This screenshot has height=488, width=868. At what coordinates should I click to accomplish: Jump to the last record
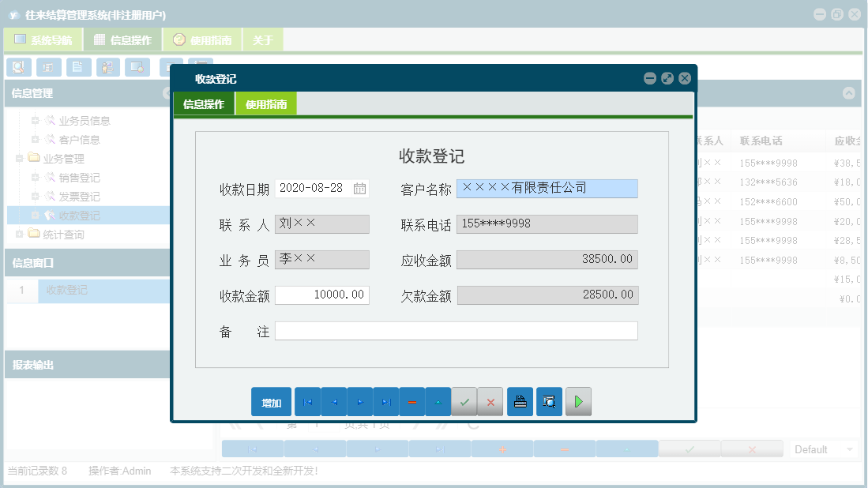[385, 401]
